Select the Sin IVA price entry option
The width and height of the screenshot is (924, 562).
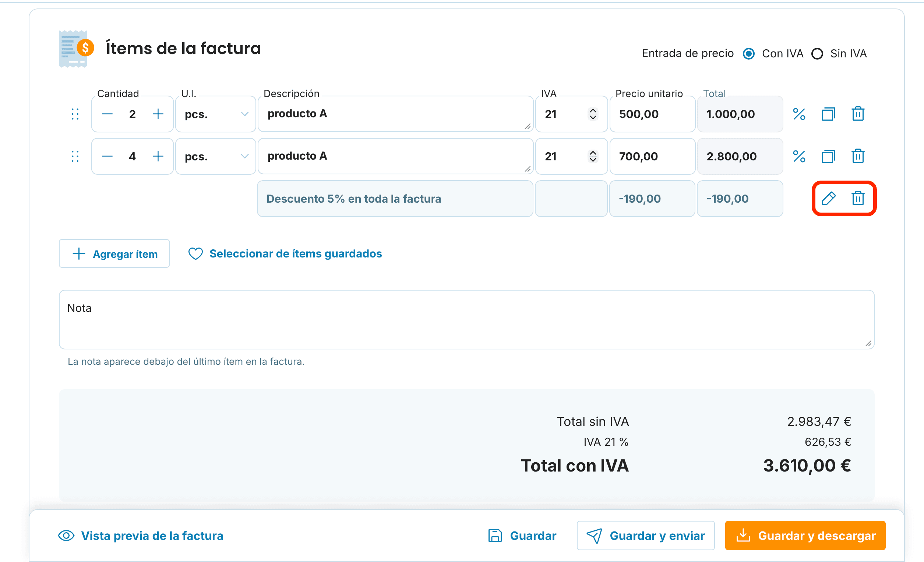point(817,54)
